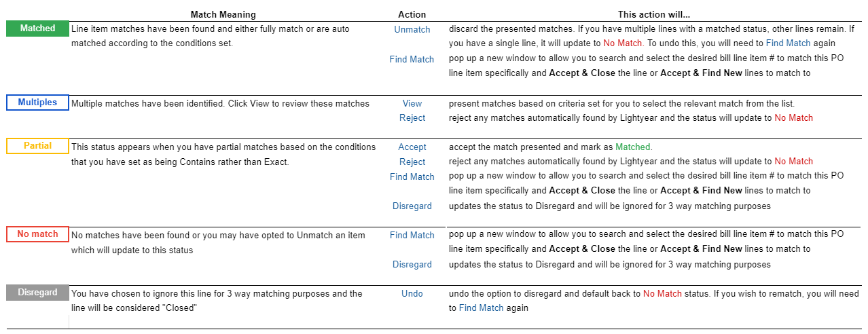Click the green Matched status badge

click(37, 29)
